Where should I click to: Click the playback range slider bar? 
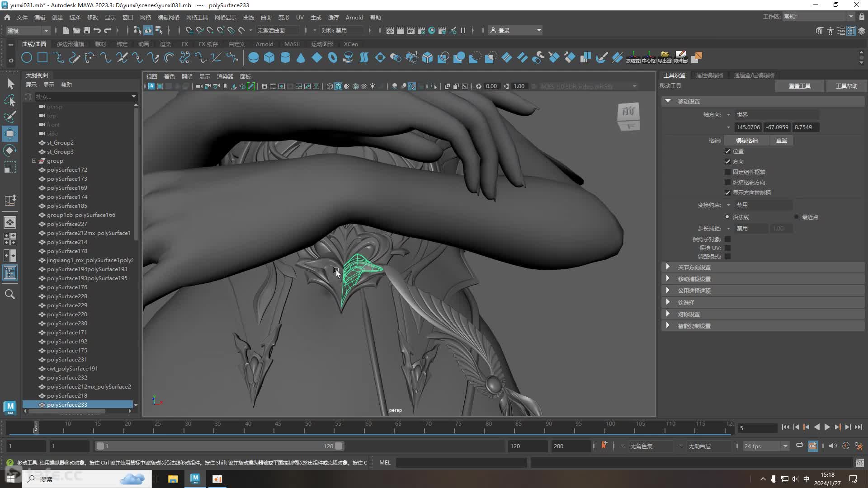tap(219, 446)
